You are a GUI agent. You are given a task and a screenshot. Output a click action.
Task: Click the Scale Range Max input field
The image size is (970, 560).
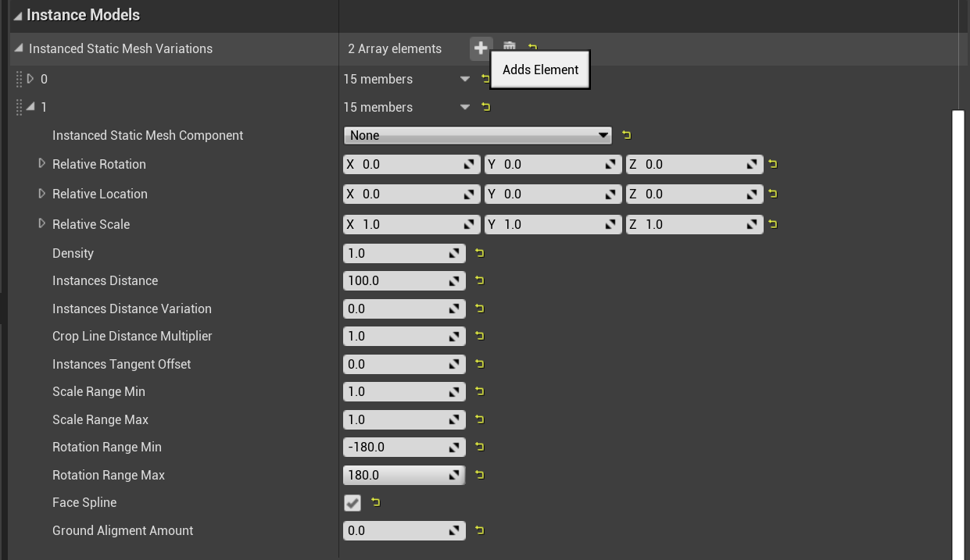(x=395, y=419)
